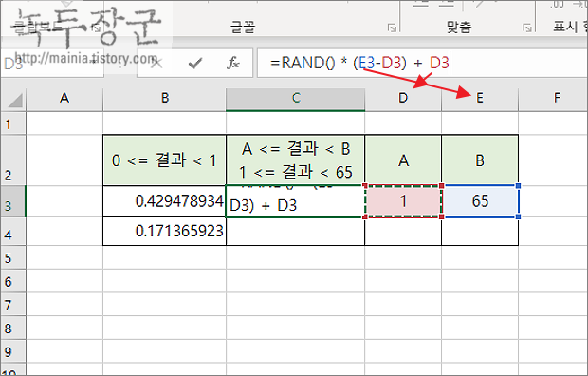Select row 7 header
Image resolution: width=588 pixels, height=376 pixels.
[12, 304]
